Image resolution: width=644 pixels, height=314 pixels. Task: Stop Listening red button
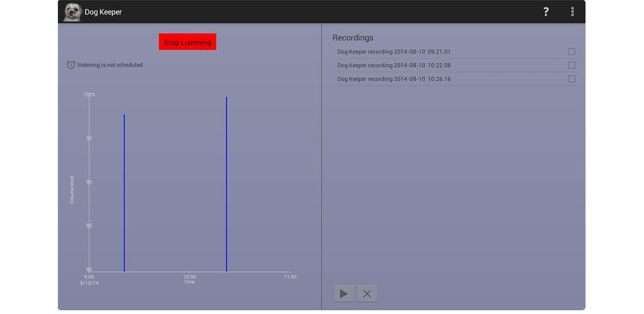tap(187, 42)
